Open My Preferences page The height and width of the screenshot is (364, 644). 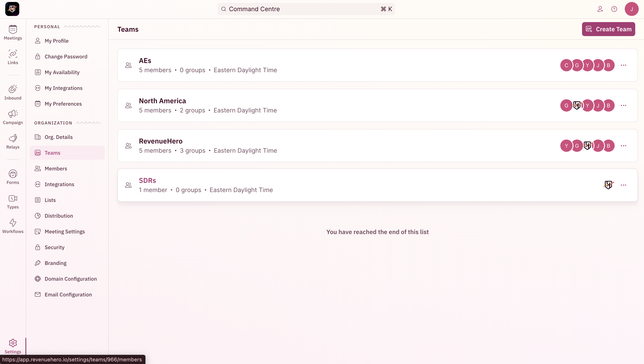coord(67,104)
